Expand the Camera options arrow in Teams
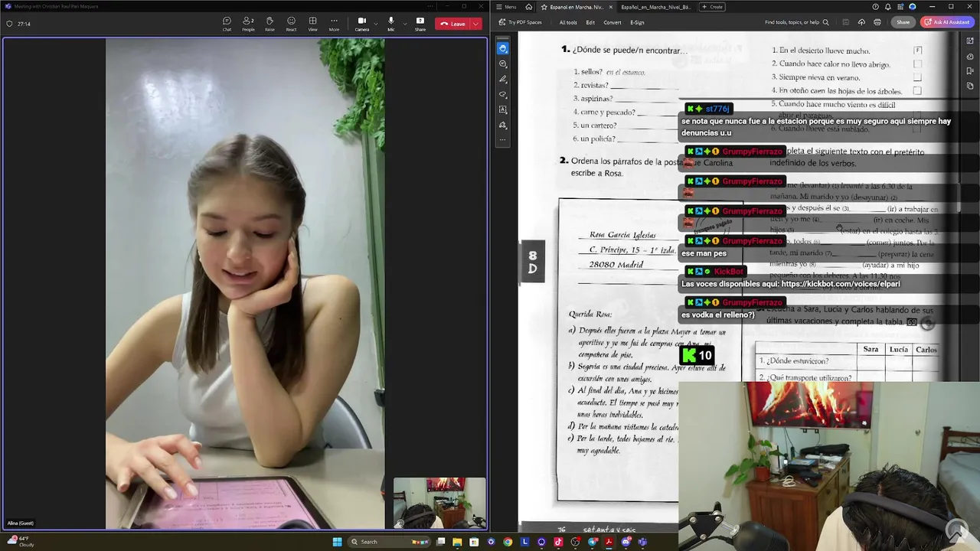 375,24
